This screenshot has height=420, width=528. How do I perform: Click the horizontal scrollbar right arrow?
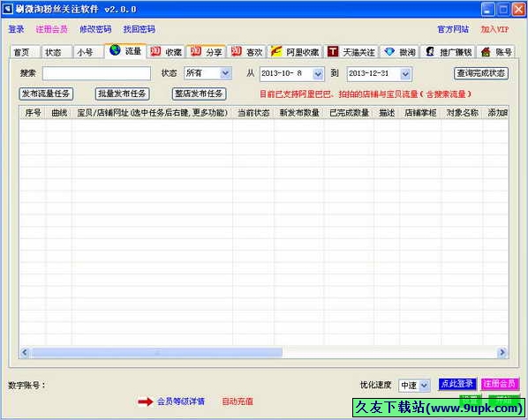tap(502, 352)
